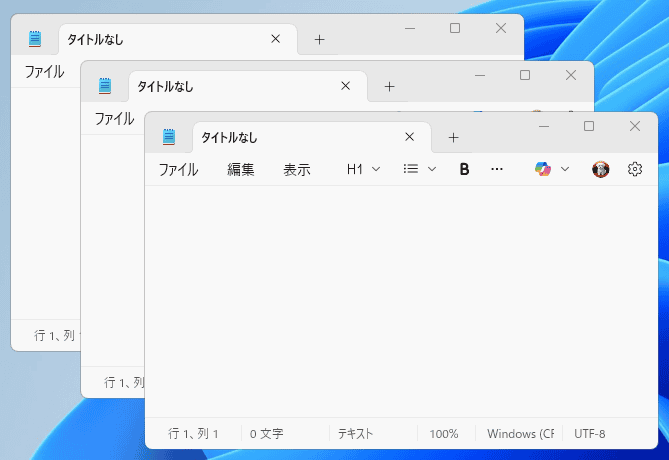Click the Bold (B) formatting button
The width and height of the screenshot is (669, 460).
pos(464,169)
